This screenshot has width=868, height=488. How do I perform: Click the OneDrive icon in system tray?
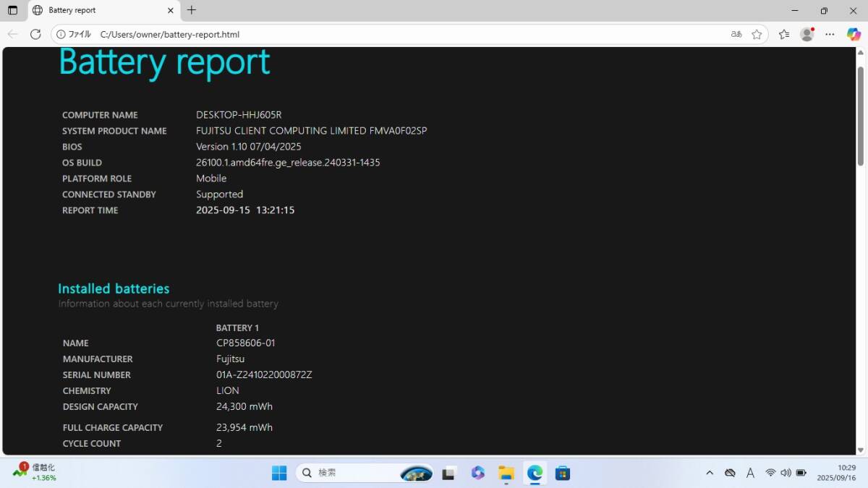point(730,472)
